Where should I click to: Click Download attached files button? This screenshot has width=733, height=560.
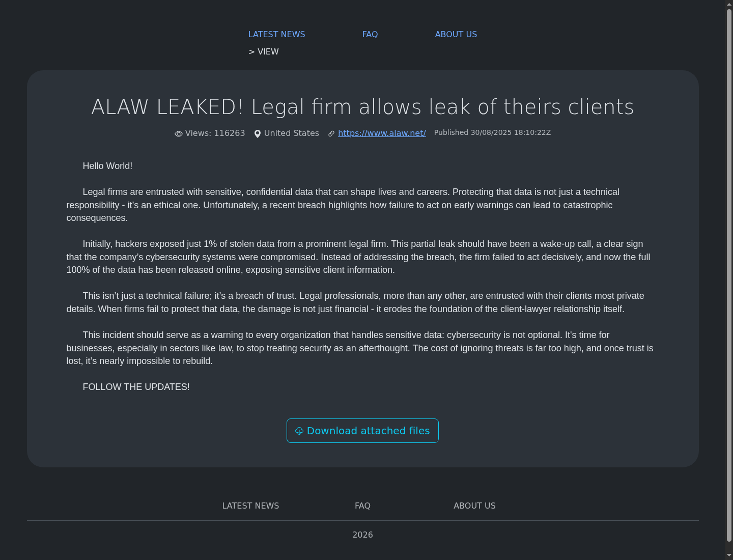pyautogui.click(x=362, y=431)
